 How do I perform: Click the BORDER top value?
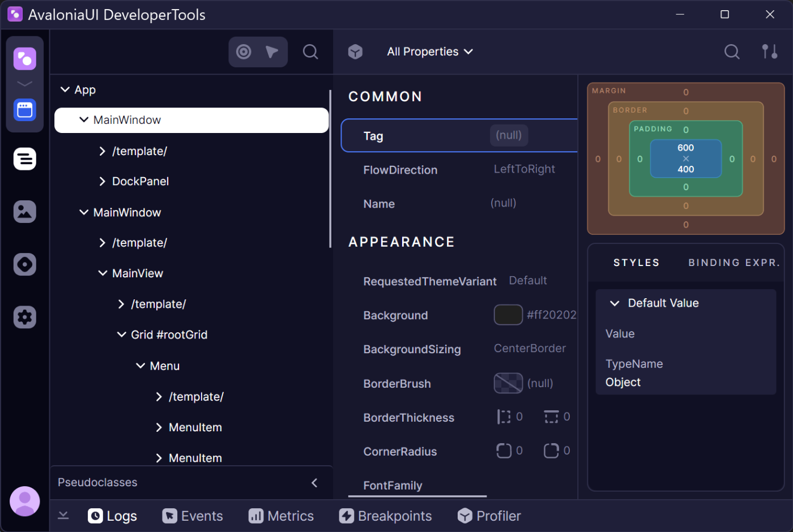(x=686, y=111)
